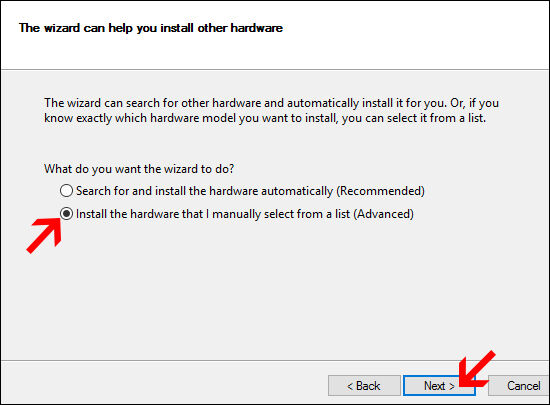Click Cancel at the bottom right
550x405 pixels.
point(519,386)
